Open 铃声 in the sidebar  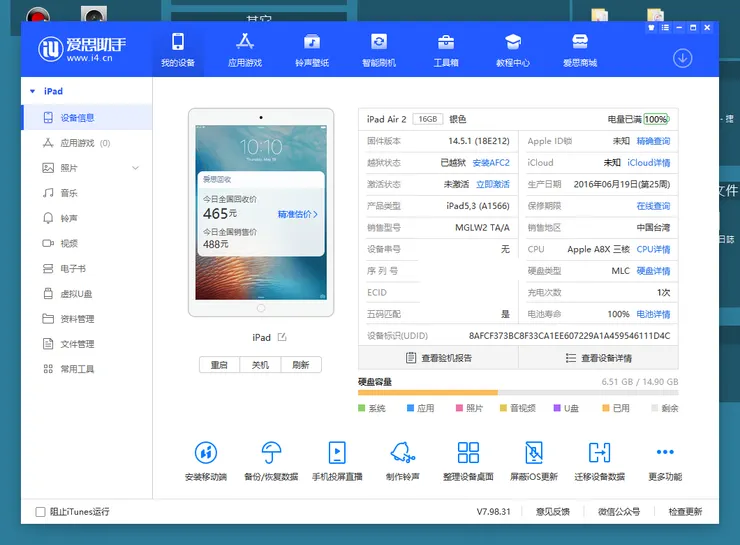(x=87, y=218)
